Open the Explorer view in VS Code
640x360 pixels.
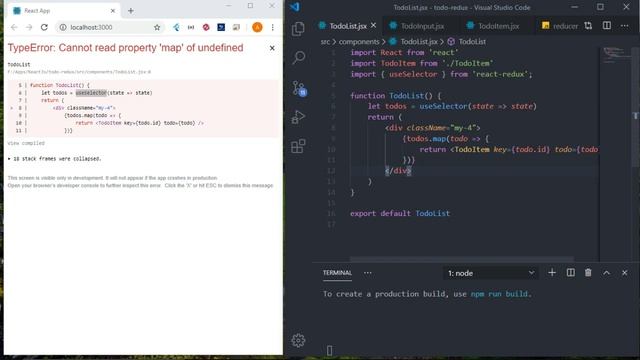[298, 29]
